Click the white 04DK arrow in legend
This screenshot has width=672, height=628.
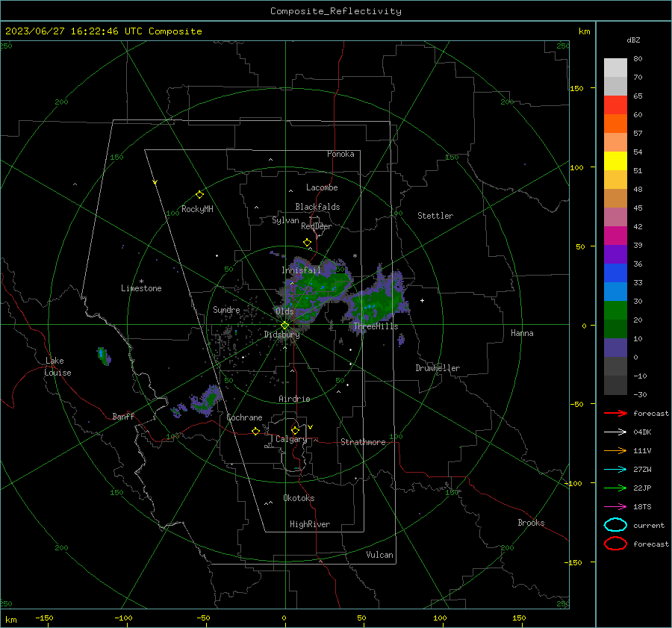[x=615, y=432]
